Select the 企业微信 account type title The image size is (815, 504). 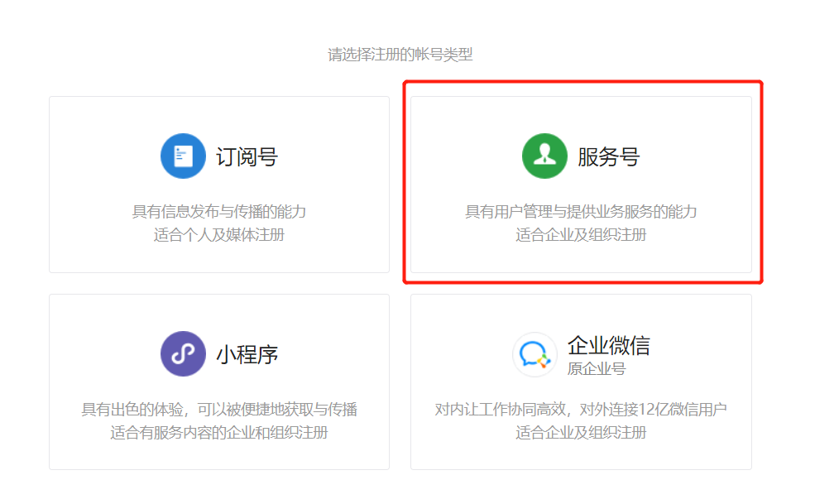(609, 345)
